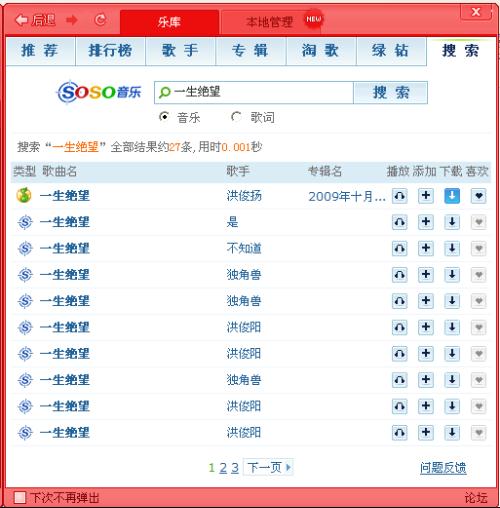This screenshot has width=500, height=508.
Task: Open the 绿钻 tab
Action: [x=391, y=51]
